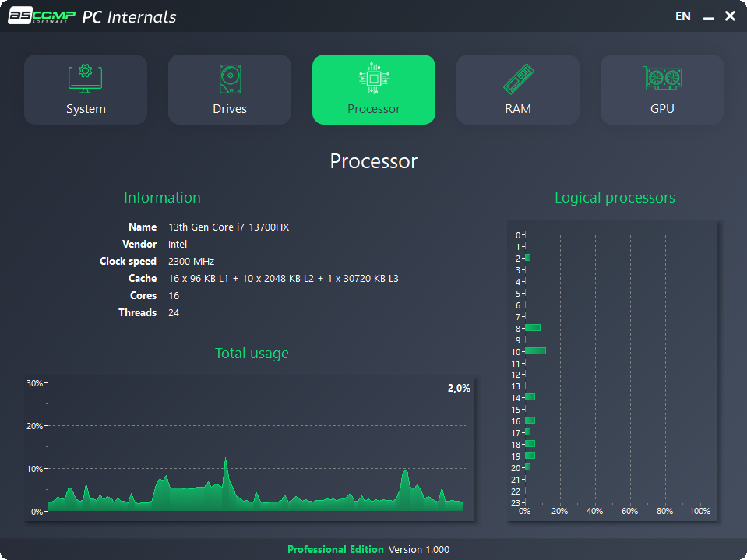Viewport: 747px width, 560px height.
Task: Click the Vendor field label
Action: point(139,245)
